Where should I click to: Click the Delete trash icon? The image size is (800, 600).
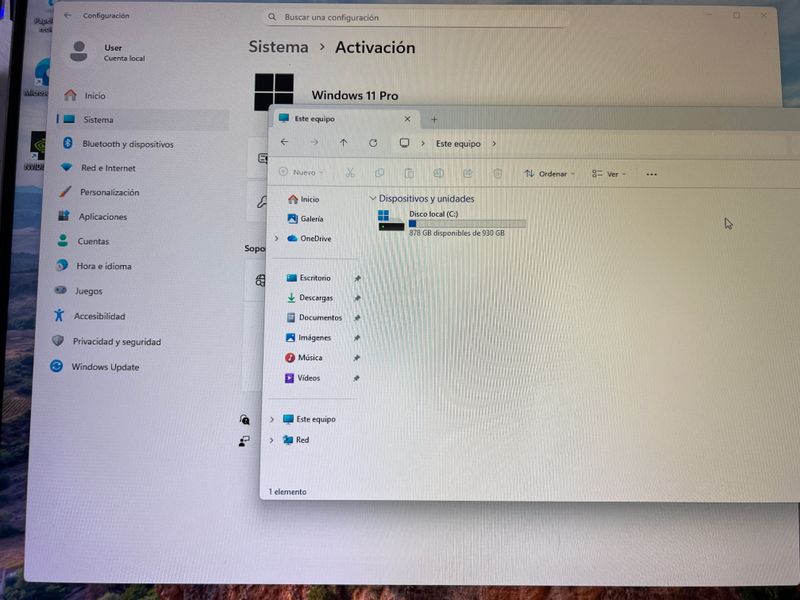click(497, 174)
